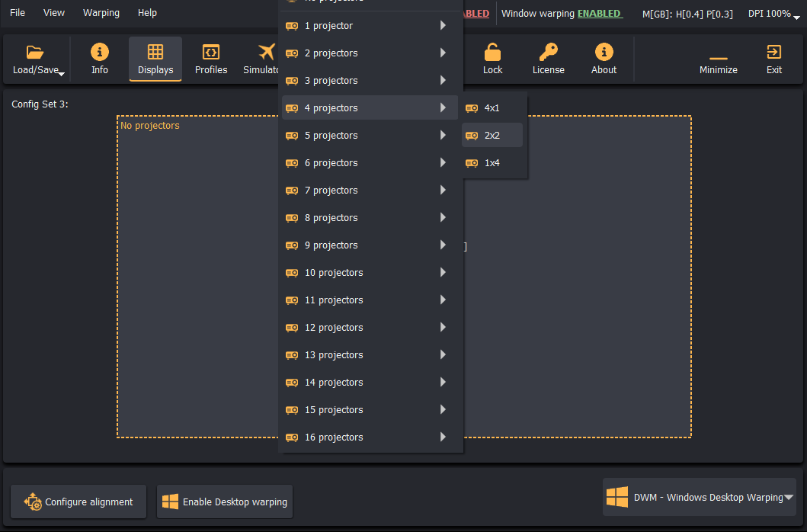This screenshot has height=532, width=807.
Task: Choose the 4x1 layout option
Action: [492, 108]
